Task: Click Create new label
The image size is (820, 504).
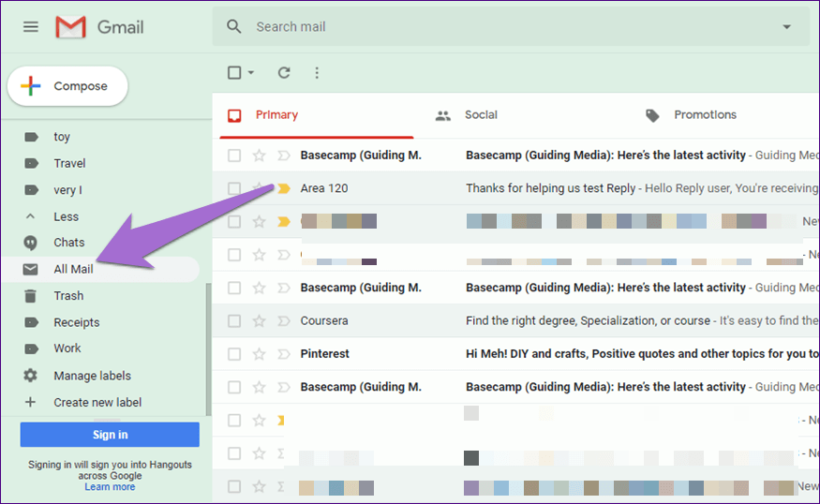Action: 97,402
